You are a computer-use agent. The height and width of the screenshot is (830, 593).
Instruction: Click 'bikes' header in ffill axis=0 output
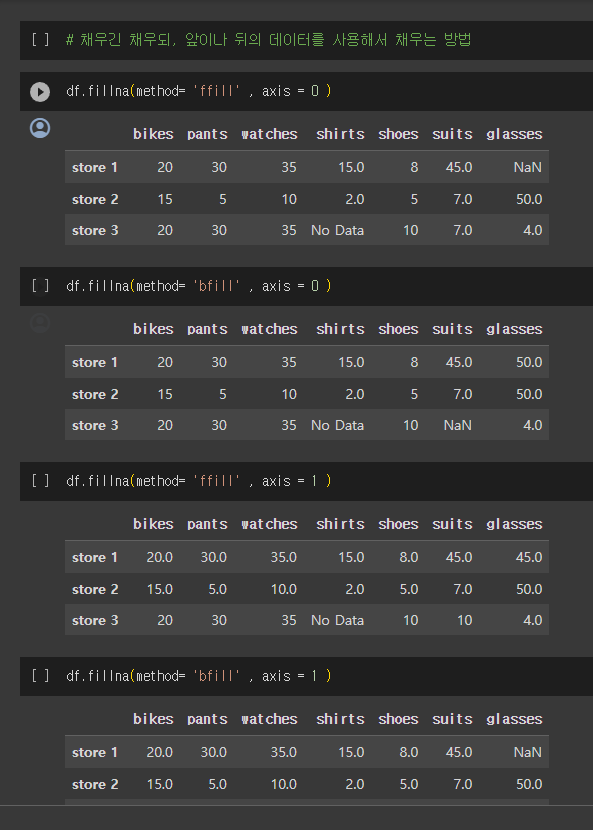[x=153, y=134]
